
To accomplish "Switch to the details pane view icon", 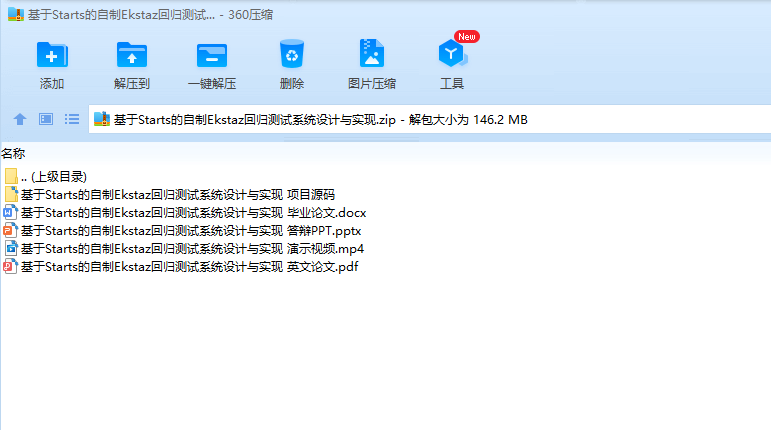I will click(x=46, y=119).
